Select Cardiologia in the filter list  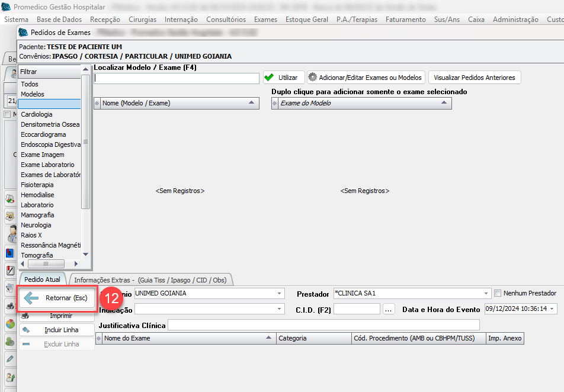point(37,114)
